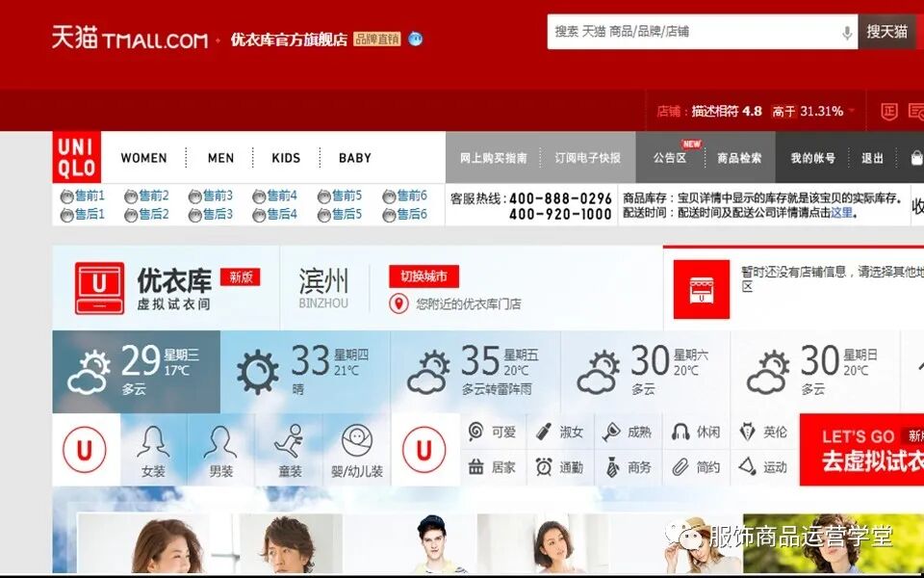Expand the store rating dropdown arrow

(851, 111)
